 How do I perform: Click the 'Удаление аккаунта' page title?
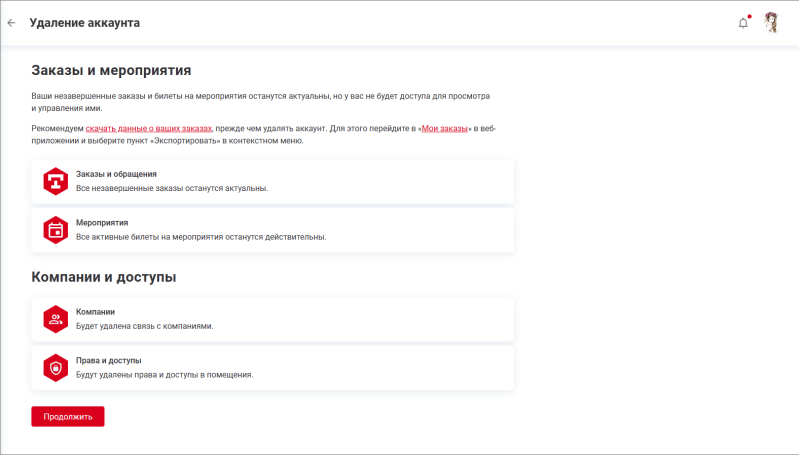pyautogui.click(x=85, y=22)
